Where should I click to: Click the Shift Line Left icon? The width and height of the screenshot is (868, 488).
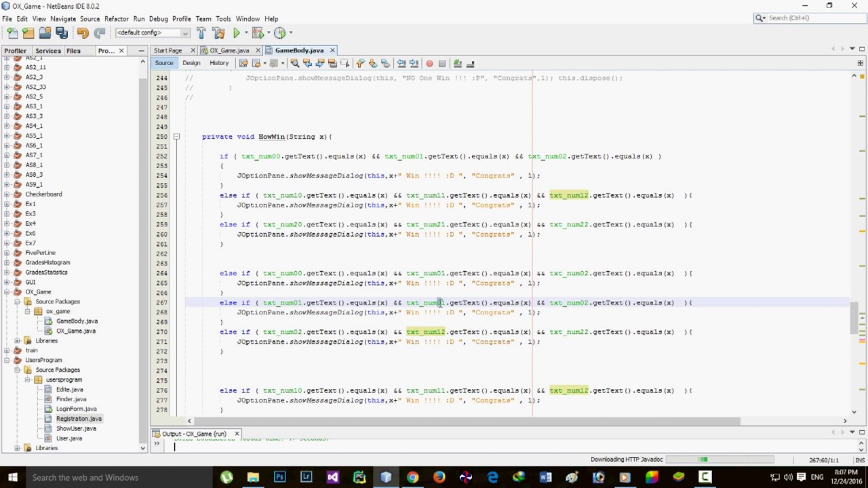(x=401, y=63)
